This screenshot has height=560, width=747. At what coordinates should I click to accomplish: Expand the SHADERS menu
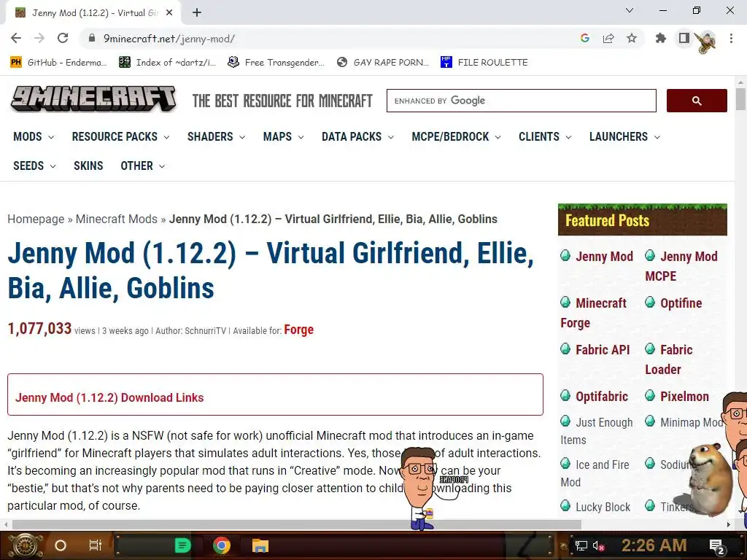pyautogui.click(x=216, y=136)
